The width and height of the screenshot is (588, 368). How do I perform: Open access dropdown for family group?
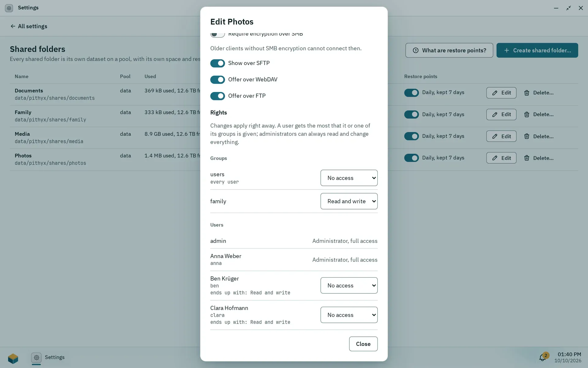349,201
